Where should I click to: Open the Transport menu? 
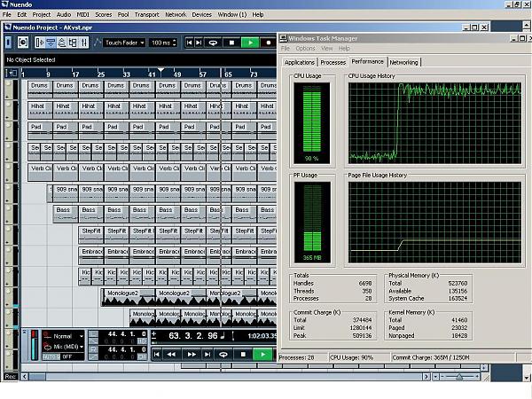pos(147,15)
